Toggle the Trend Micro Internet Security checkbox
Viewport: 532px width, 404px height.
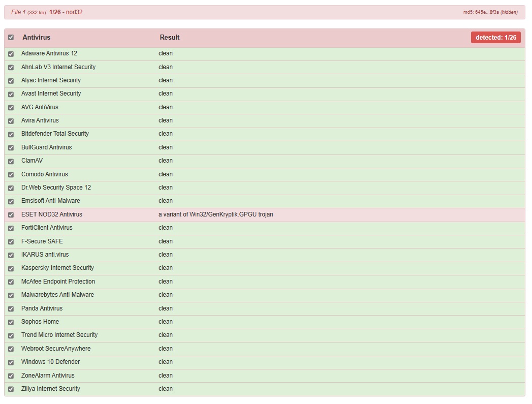point(11,335)
